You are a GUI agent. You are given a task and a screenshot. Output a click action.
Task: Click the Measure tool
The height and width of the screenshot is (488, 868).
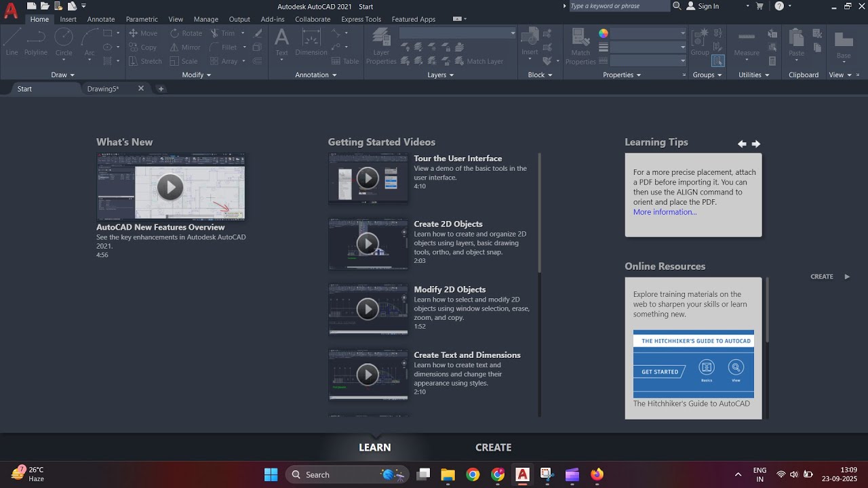[x=747, y=43]
